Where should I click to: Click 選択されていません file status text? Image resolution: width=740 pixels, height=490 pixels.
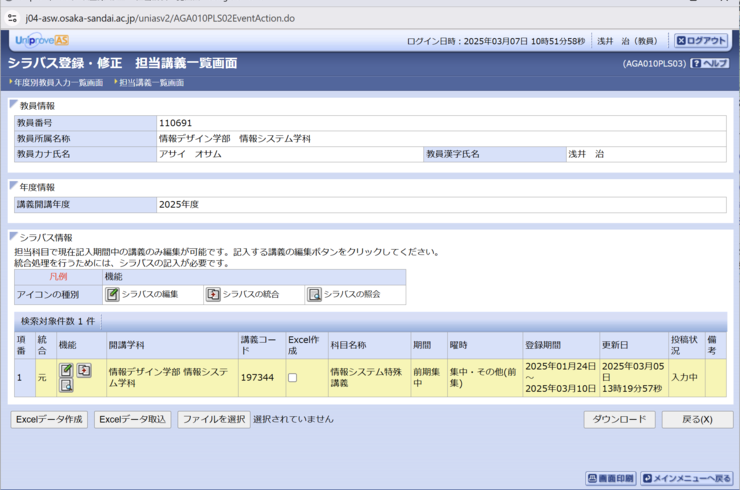(293, 419)
